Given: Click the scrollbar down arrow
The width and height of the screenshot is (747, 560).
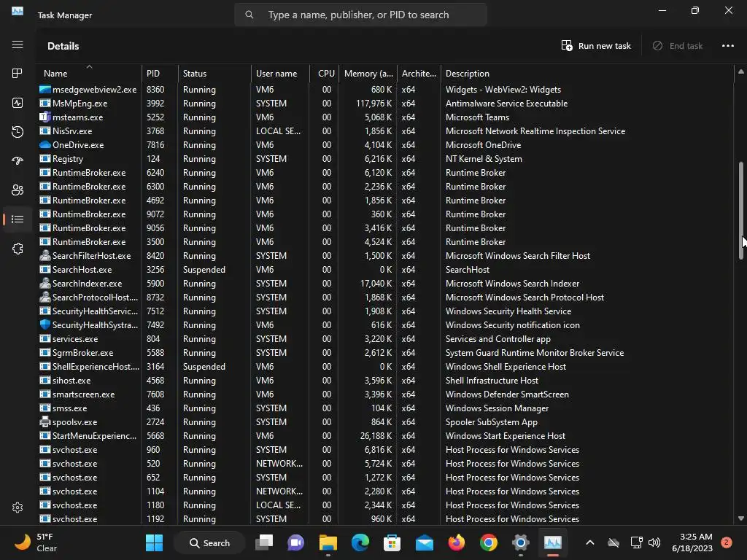Looking at the screenshot, I should click(741, 518).
